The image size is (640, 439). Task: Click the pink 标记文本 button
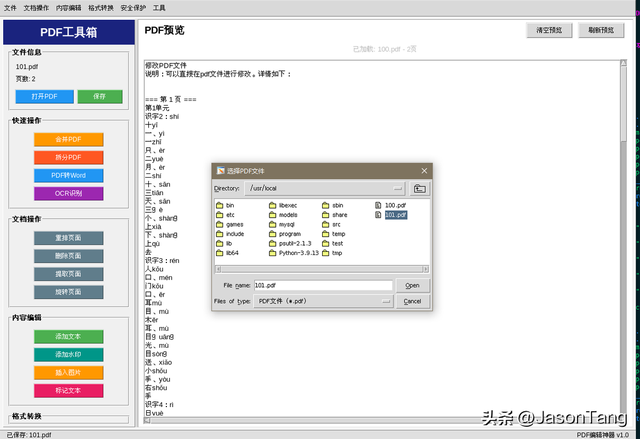click(69, 390)
